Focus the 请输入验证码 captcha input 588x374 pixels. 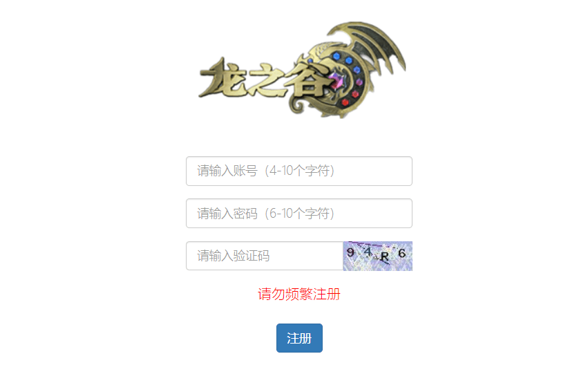(x=265, y=256)
